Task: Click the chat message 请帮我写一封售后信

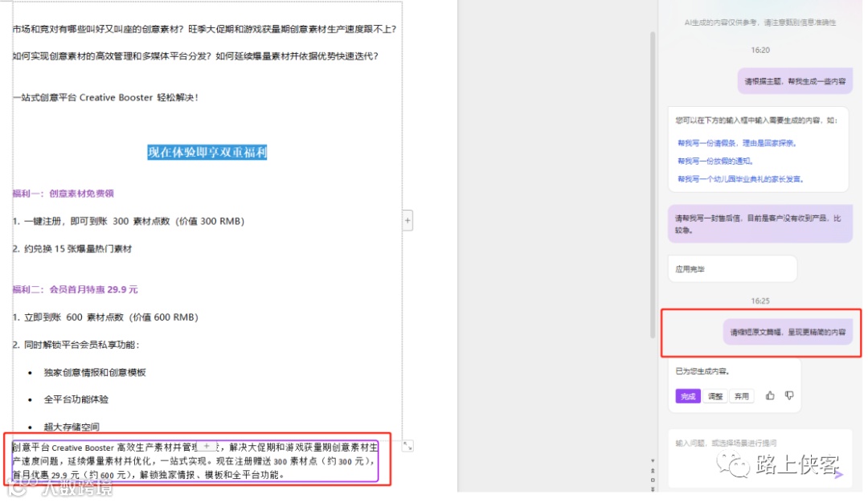Action: (760, 223)
